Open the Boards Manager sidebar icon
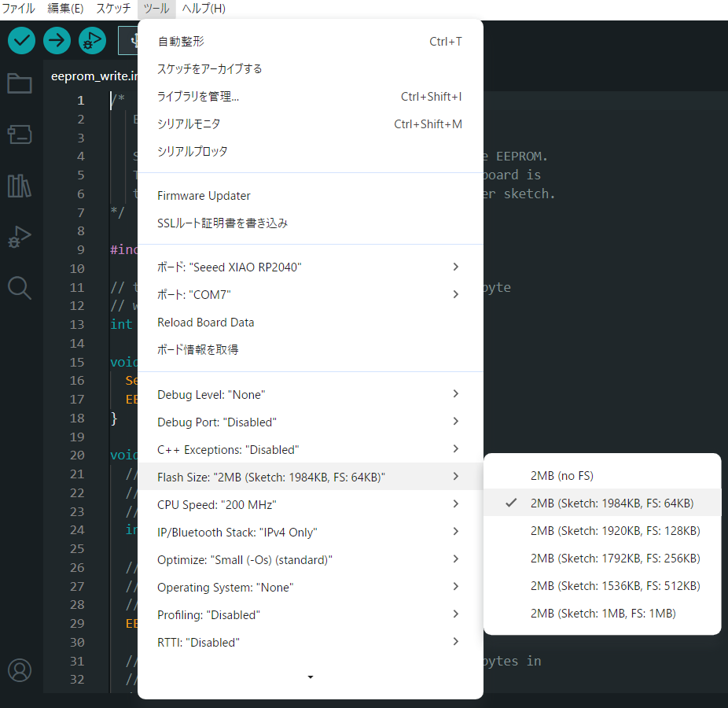The width and height of the screenshot is (728, 708). click(x=20, y=135)
